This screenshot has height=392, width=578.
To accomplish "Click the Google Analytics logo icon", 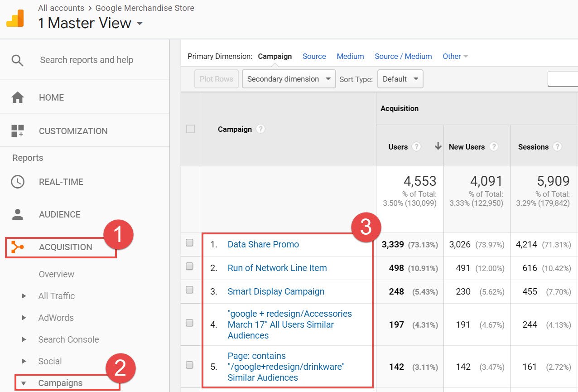I will tap(15, 18).
